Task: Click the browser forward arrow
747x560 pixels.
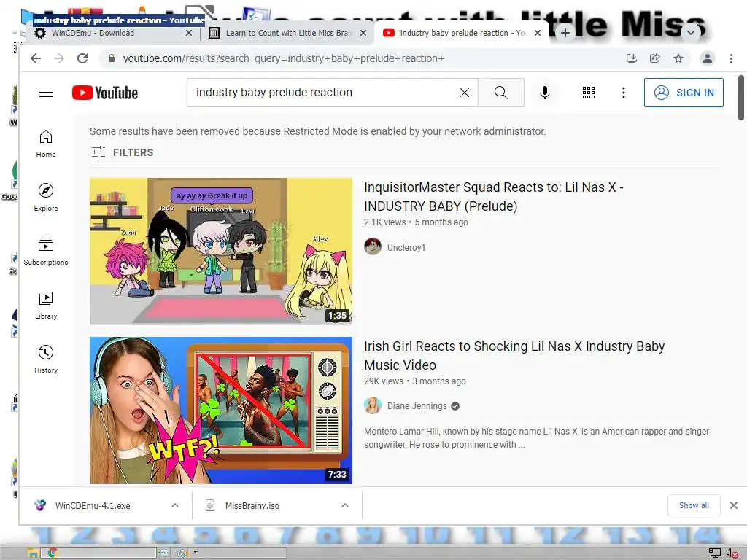Action: (x=59, y=58)
